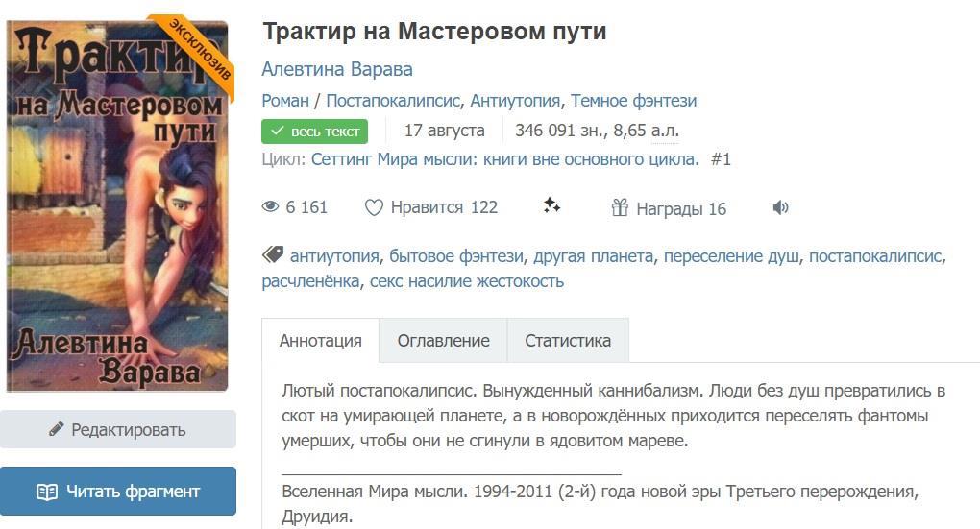This screenshot has width=980, height=529.
Task: Click the book icon on Читать фрагмент
Action: (x=47, y=492)
